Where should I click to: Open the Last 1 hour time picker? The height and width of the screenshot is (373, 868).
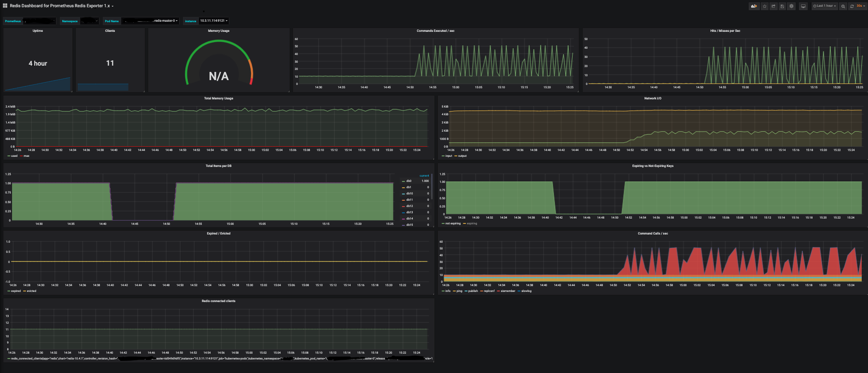(825, 6)
